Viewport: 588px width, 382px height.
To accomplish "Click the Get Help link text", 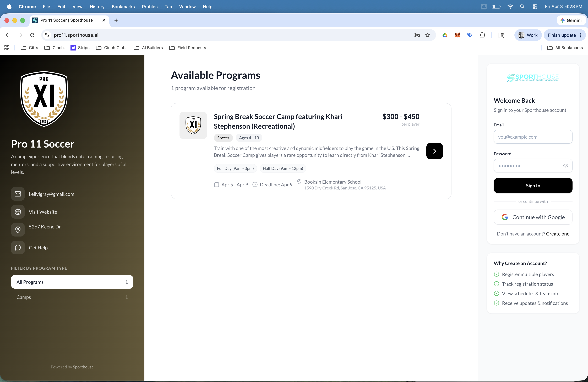I will (38, 248).
